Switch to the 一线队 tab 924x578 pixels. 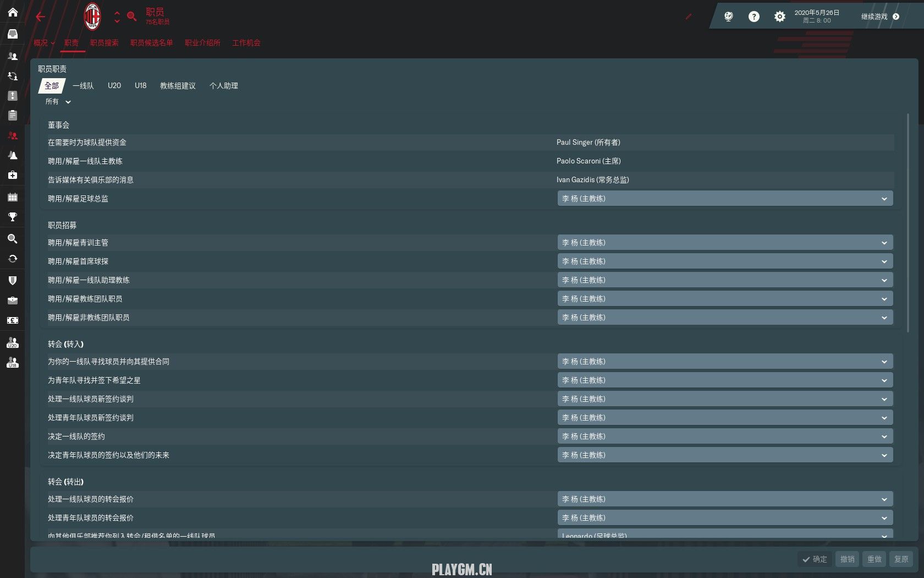83,86
